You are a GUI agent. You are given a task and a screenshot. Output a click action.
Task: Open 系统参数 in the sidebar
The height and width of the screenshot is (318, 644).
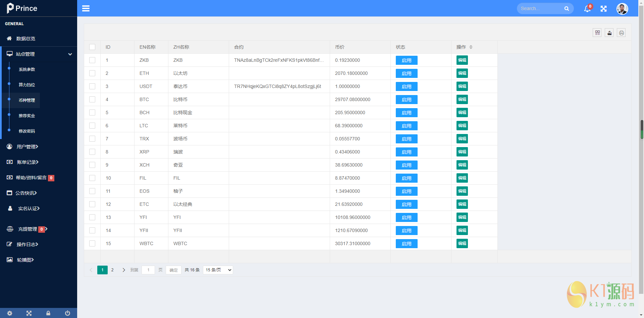[27, 70]
